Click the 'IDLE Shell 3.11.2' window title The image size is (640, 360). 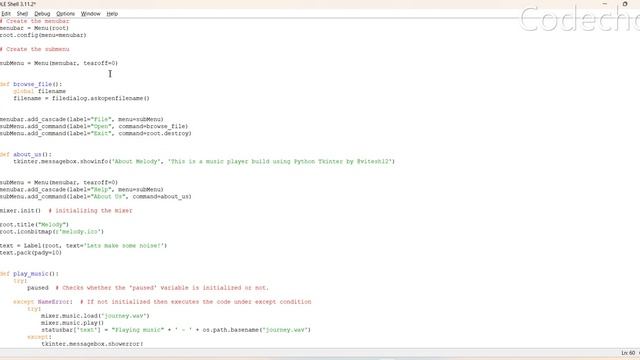pyautogui.click(x=18, y=4)
